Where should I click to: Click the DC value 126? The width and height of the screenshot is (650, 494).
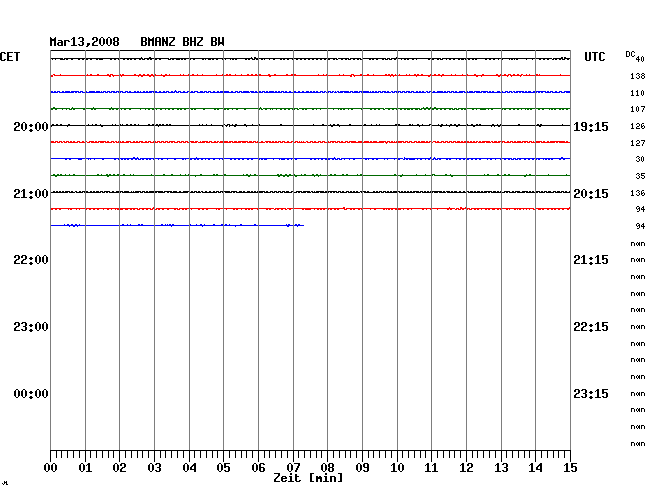[638, 126]
